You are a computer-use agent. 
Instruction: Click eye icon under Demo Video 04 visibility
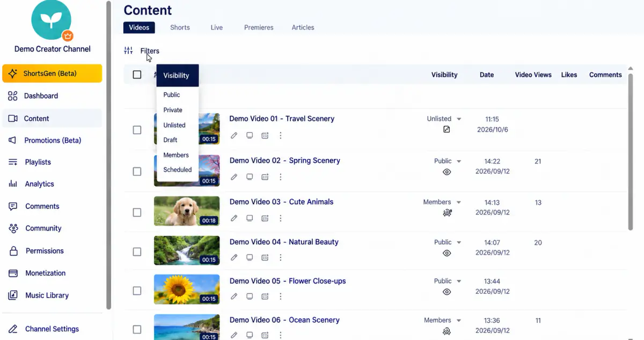pos(447,253)
